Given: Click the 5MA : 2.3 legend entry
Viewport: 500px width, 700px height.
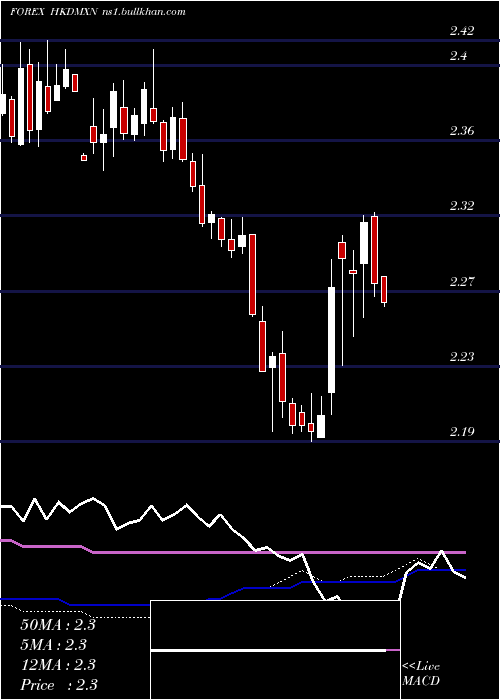Looking at the screenshot, I should (54, 645).
